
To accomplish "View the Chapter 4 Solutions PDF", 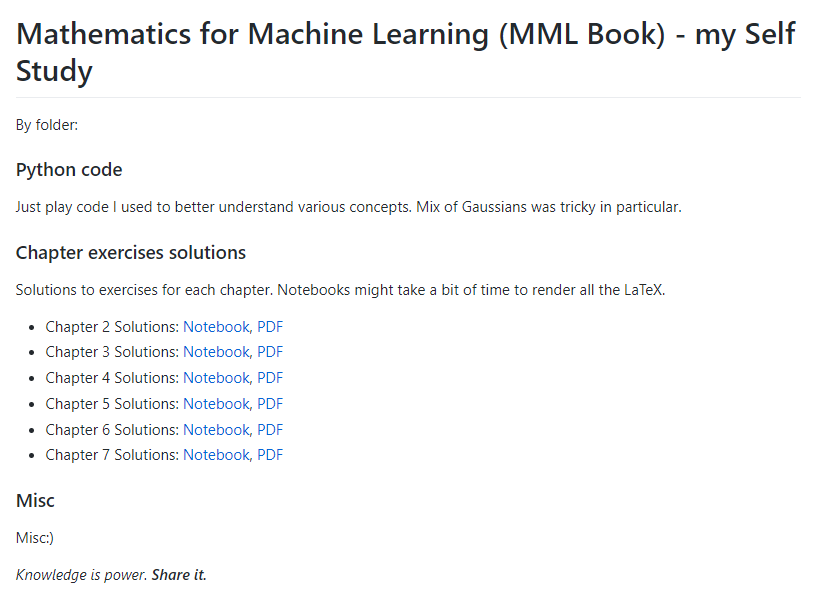I will coord(270,378).
